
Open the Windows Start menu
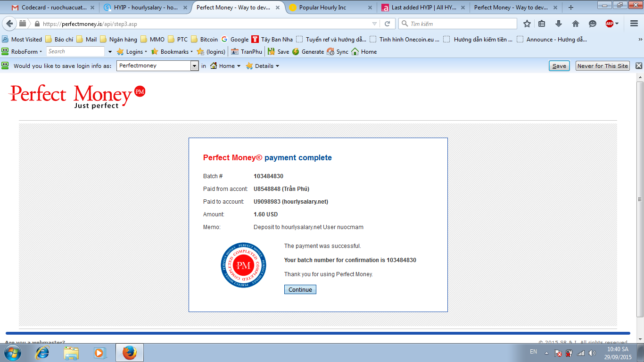point(13,353)
